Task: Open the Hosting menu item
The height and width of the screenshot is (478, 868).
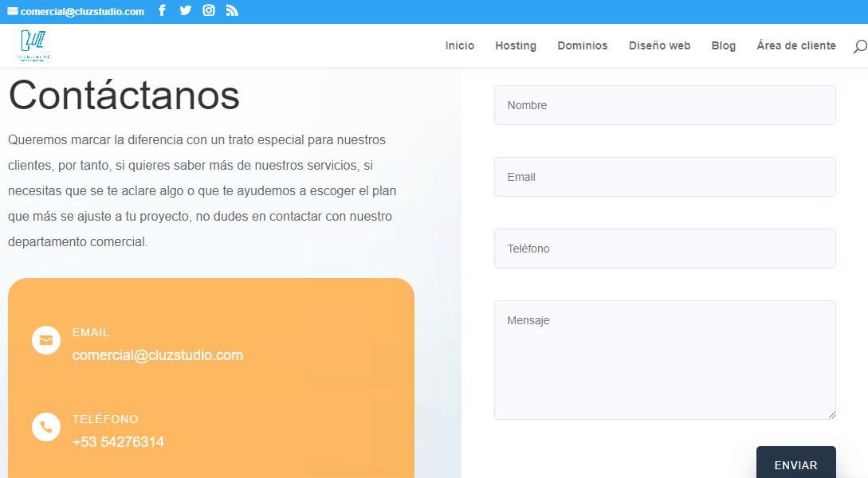Action: (x=516, y=45)
